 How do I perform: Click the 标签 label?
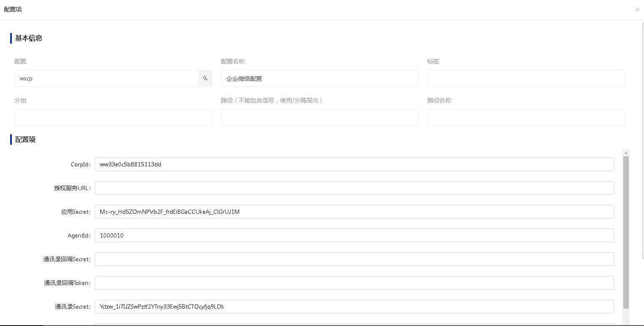pos(433,61)
